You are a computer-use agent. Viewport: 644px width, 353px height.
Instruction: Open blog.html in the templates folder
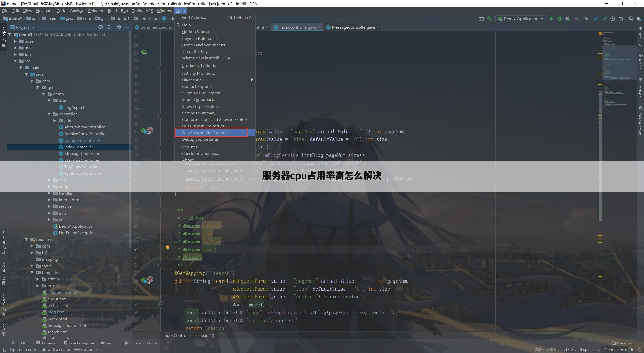[x=56, y=312]
